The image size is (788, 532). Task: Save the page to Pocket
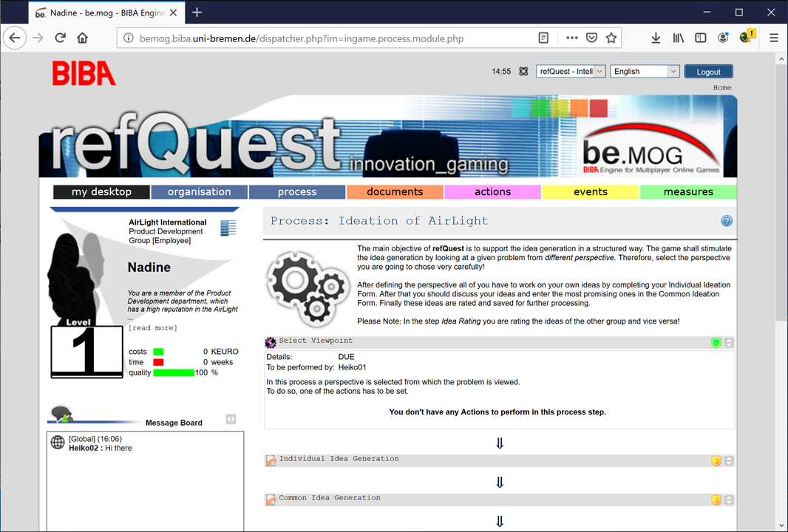592,38
